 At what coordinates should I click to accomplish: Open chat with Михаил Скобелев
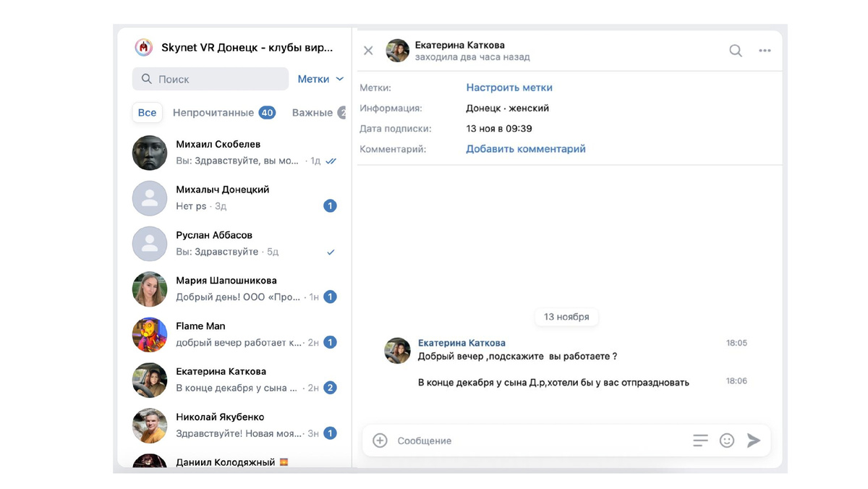point(235,153)
